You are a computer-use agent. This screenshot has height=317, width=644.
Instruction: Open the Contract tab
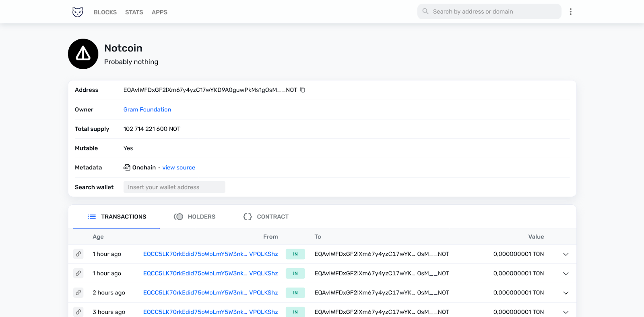coord(266,216)
